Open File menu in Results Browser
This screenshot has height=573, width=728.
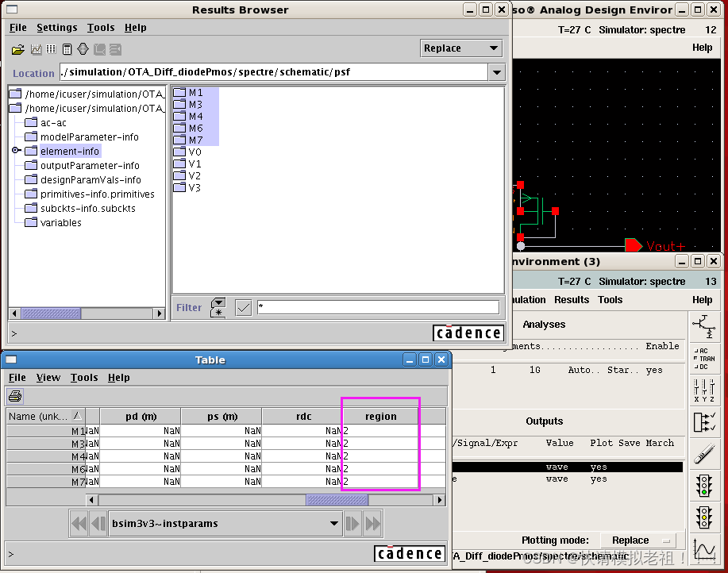(18, 27)
